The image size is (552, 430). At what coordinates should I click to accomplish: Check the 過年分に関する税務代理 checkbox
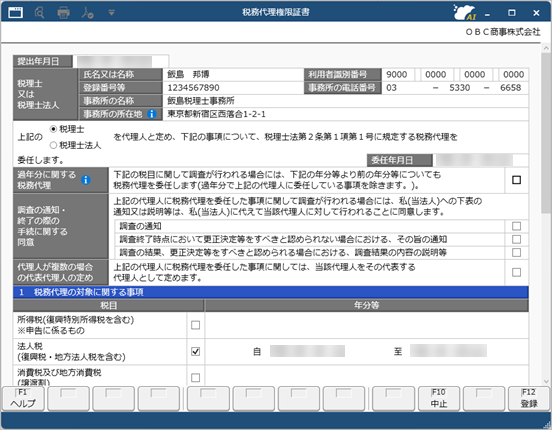click(x=516, y=180)
